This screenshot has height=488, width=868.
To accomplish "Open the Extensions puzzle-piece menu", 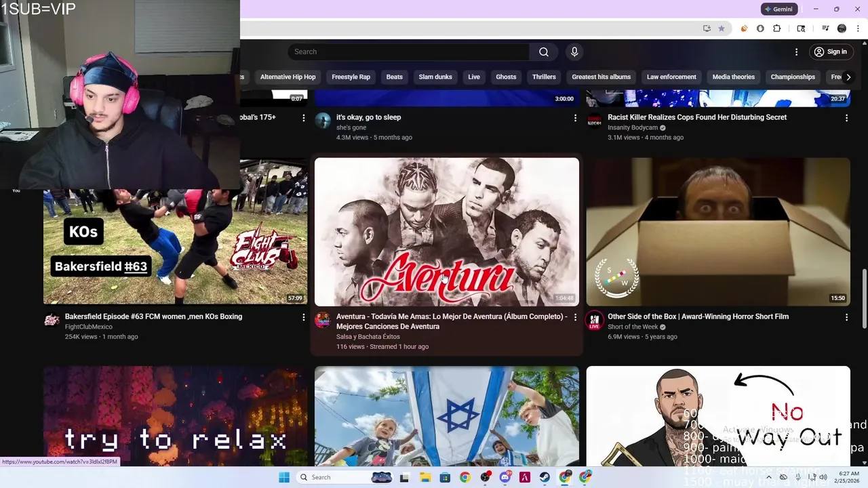I will coord(777,28).
